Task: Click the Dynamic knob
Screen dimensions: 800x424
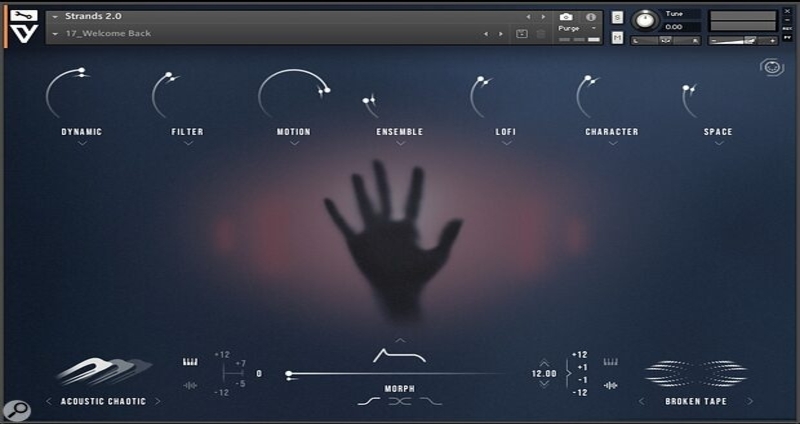Action: 67,93
